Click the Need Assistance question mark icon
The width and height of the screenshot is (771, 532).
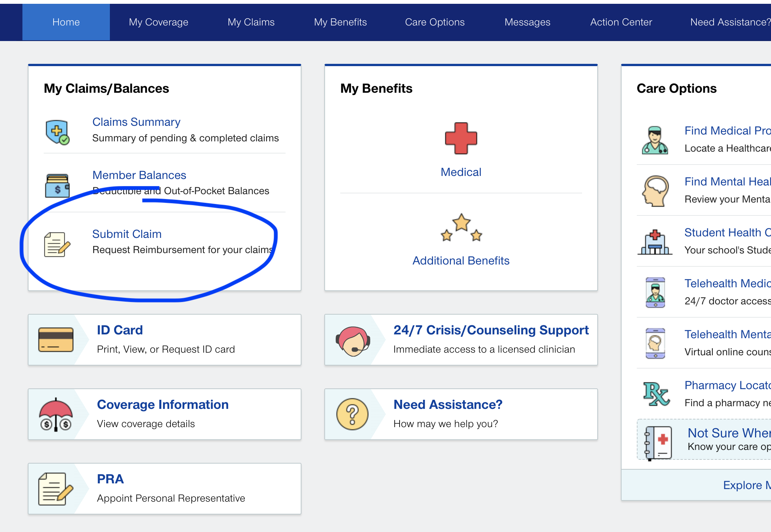(x=352, y=414)
